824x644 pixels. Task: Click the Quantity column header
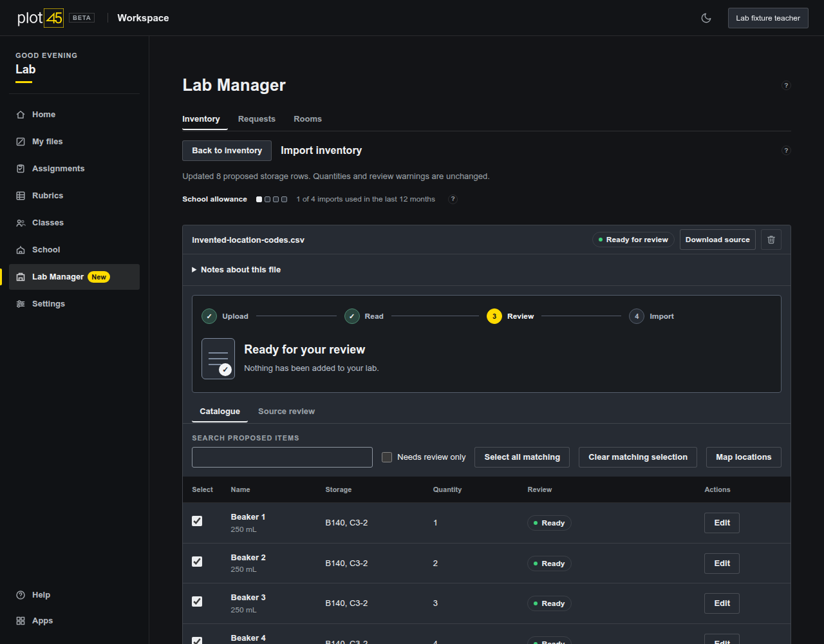tap(447, 489)
